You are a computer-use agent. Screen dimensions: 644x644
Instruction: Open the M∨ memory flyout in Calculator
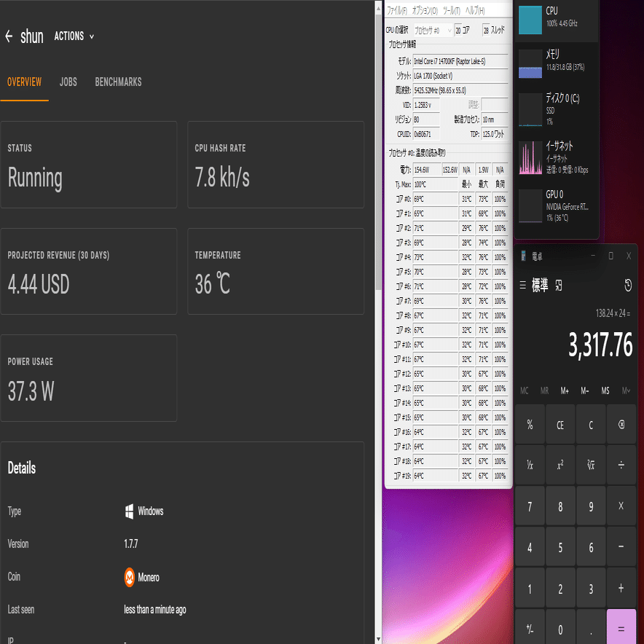tap(624, 390)
